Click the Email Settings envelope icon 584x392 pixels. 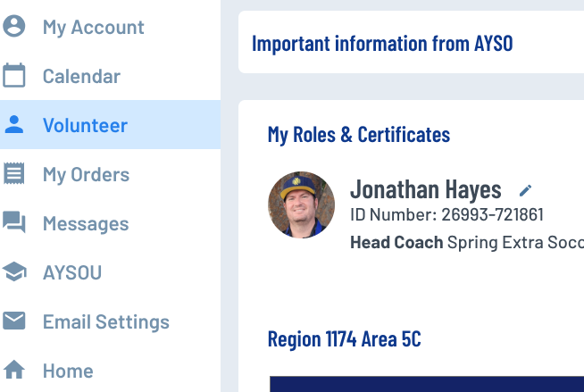click(14, 321)
